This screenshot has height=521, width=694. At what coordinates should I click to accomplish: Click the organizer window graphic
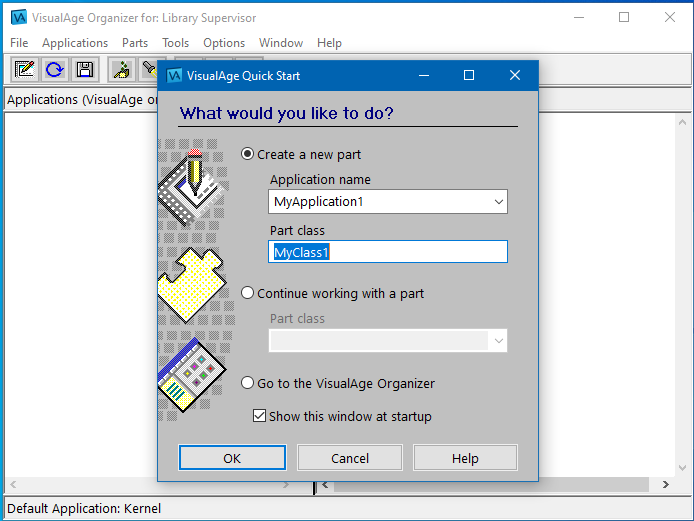(190, 377)
